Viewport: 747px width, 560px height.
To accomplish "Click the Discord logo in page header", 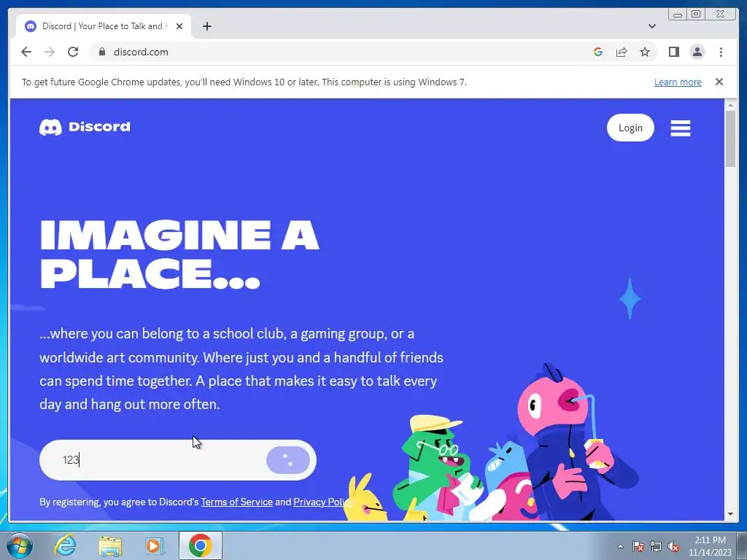I will point(85,127).
